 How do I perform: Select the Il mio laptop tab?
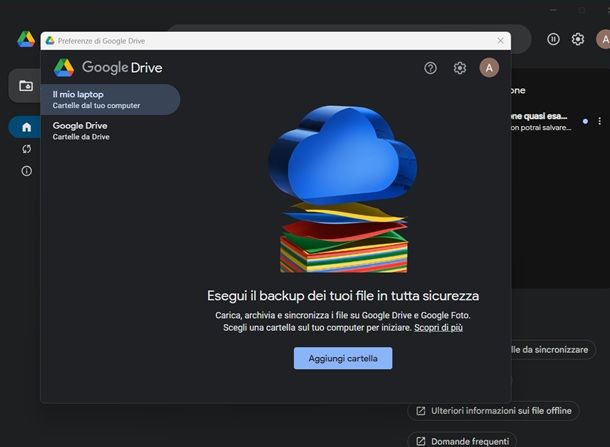pyautogui.click(x=110, y=100)
